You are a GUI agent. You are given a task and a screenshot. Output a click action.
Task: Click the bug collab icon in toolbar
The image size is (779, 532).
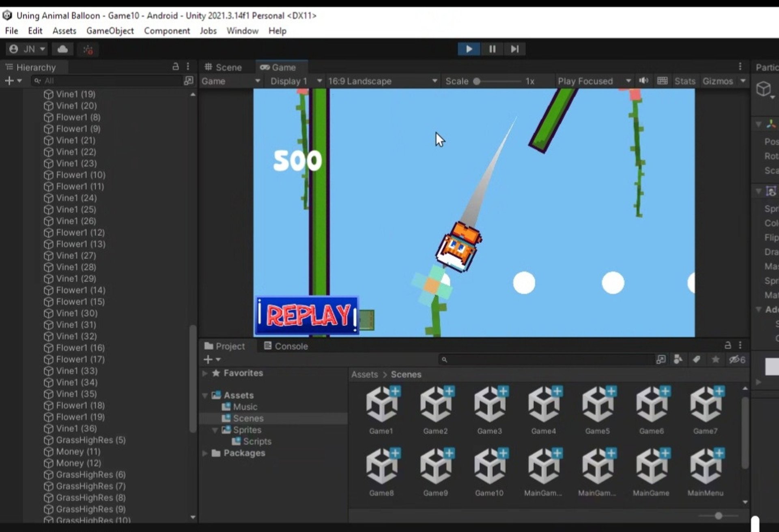pyautogui.click(x=88, y=49)
